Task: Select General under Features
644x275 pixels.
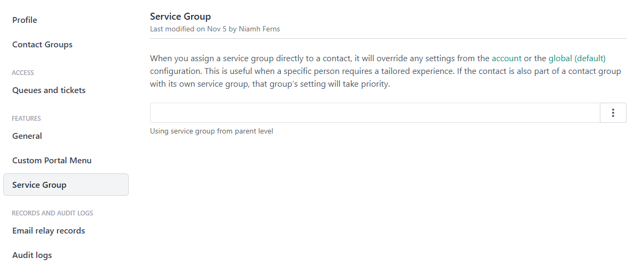Action: pyautogui.click(x=27, y=136)
